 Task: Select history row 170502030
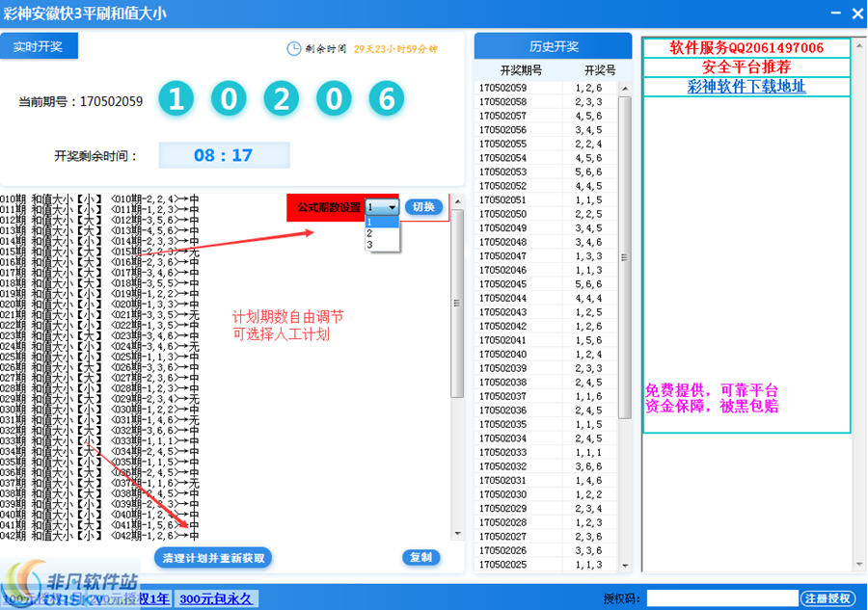547,494
